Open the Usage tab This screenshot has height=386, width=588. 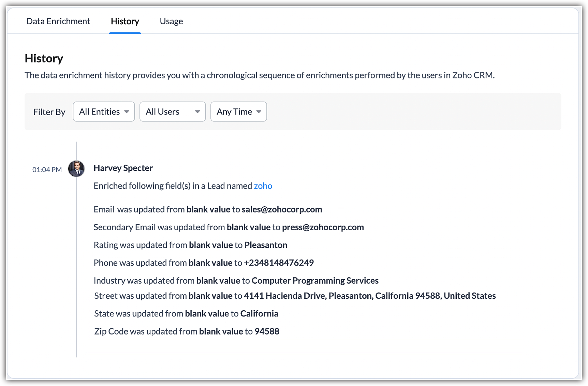[171, 21]
